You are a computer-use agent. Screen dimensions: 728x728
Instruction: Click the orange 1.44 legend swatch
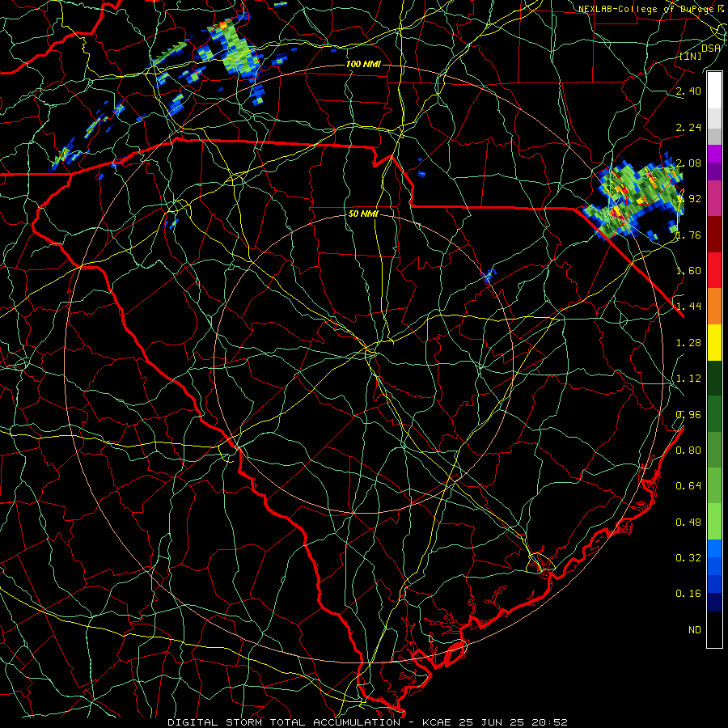[x=714, y=306]
